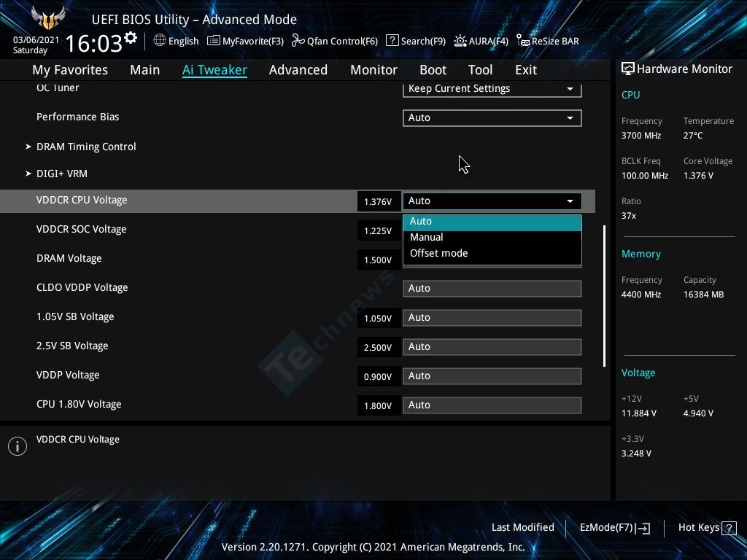Go to the Boot tab
This screenshot has height=560, width=747.
point(433,70)
